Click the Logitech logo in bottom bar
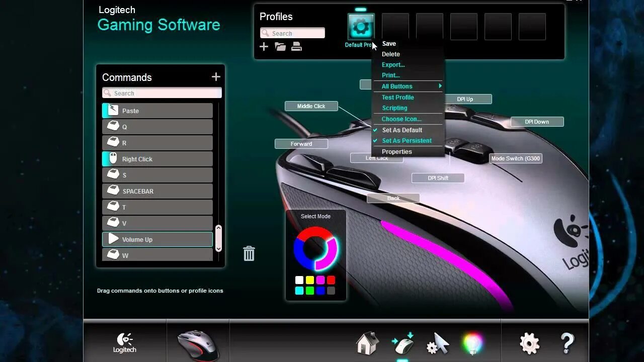Viewport: 644px width, 362px height. (x=125, y=343)
